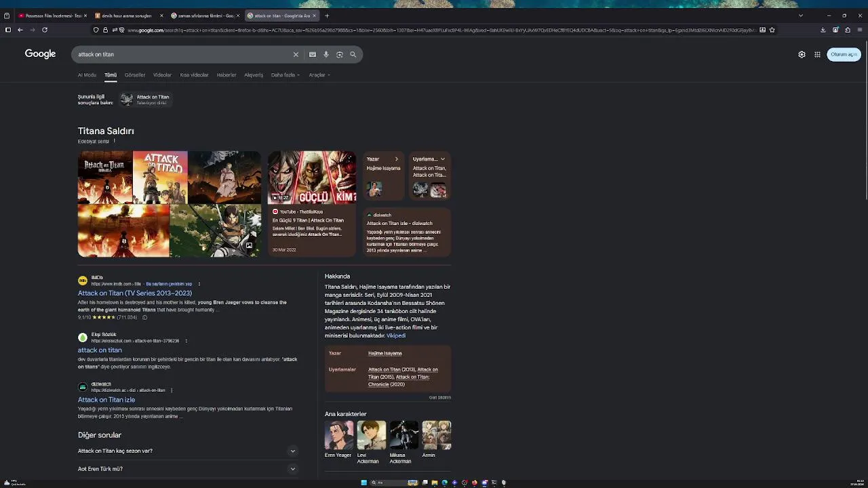Open the Levi Ackerman character thumbnail

372,435
